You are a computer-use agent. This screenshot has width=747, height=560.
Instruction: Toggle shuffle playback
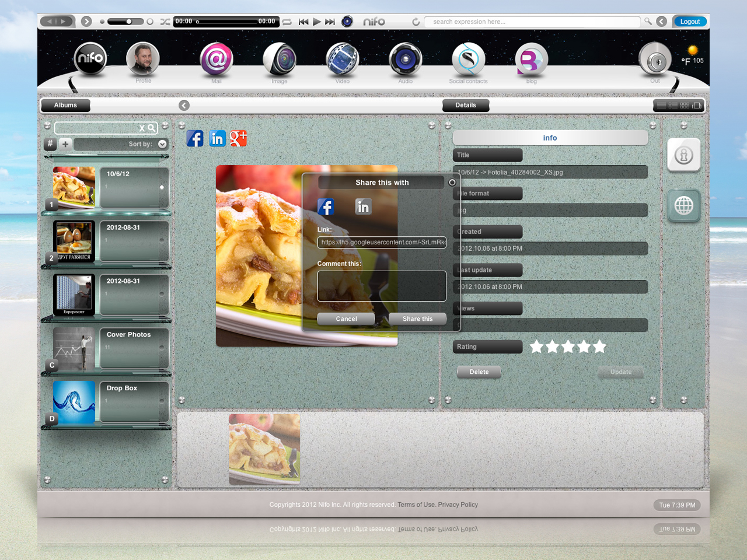pyautogui.click(x=165, y=22)
